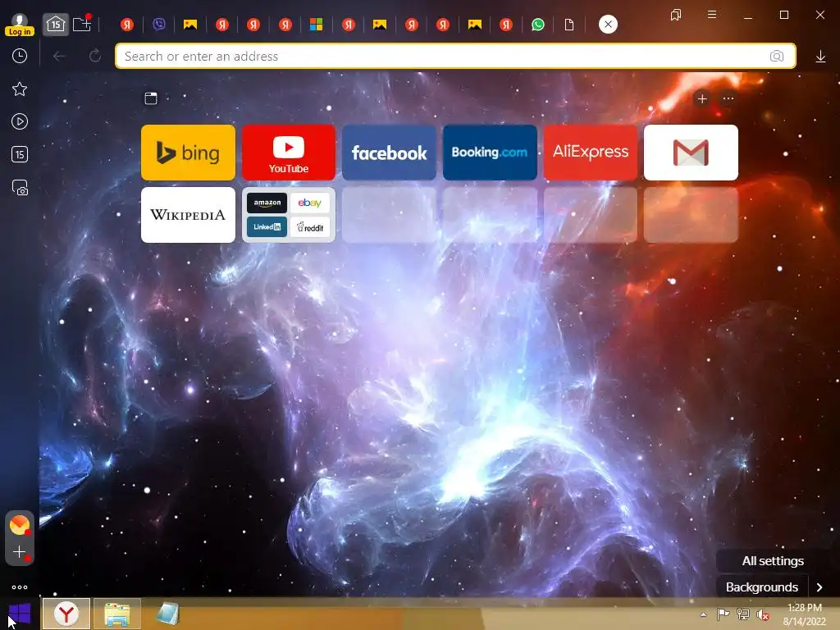Viewport: 840px width, 630px height.
Task: Open the notepad app in the taskbar
Action: pos(167,614)
